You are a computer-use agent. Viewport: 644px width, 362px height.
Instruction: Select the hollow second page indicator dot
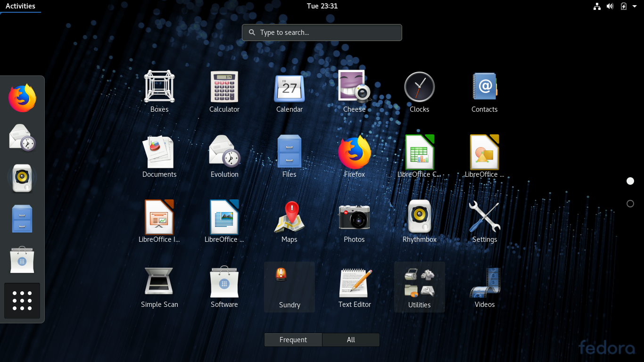click(630, 204)
